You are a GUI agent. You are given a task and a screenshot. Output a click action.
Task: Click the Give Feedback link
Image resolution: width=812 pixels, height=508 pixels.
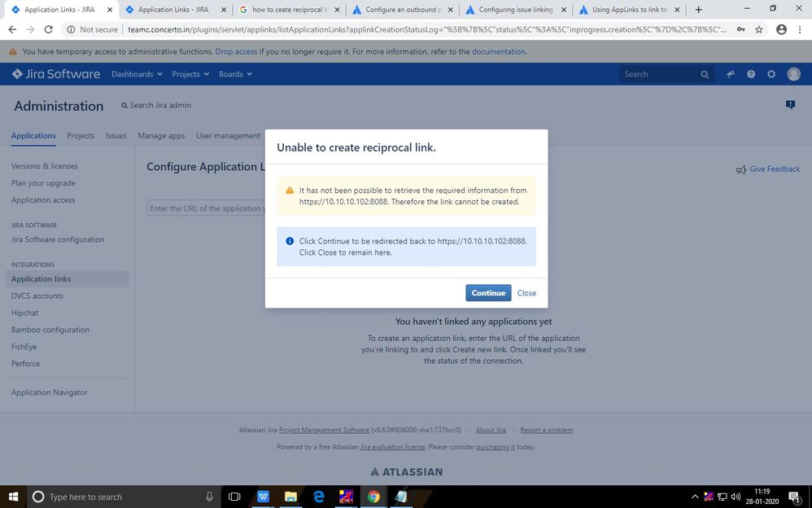point(768,169)
